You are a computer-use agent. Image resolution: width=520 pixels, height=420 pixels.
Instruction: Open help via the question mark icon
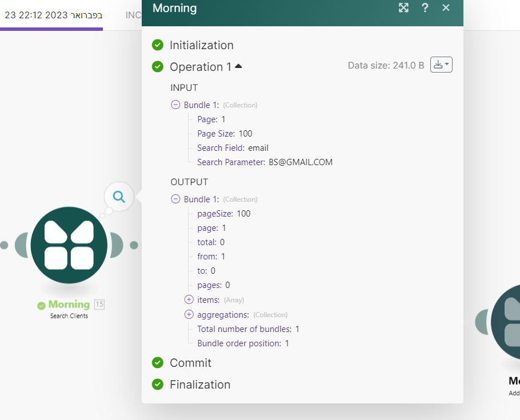[x=425, y=7]
